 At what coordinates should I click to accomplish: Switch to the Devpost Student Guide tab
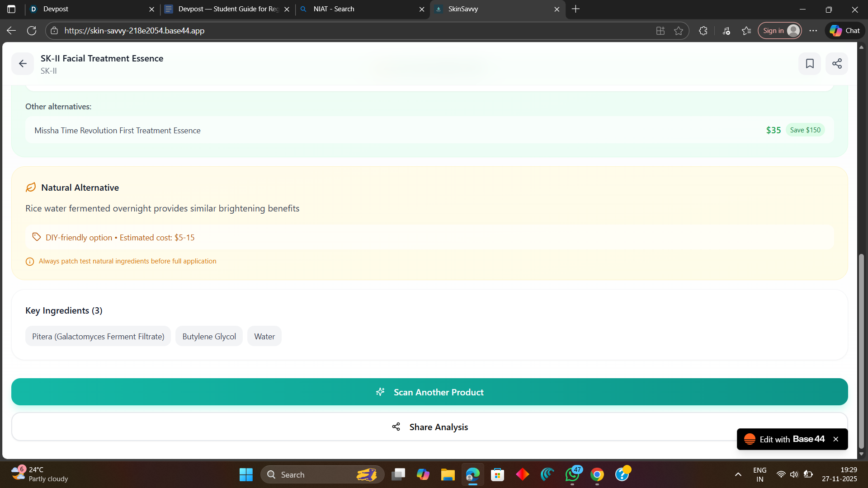click(224, 9)
